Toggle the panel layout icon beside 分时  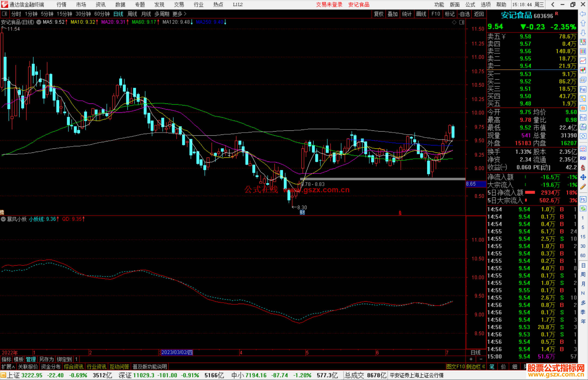point(5,14)
